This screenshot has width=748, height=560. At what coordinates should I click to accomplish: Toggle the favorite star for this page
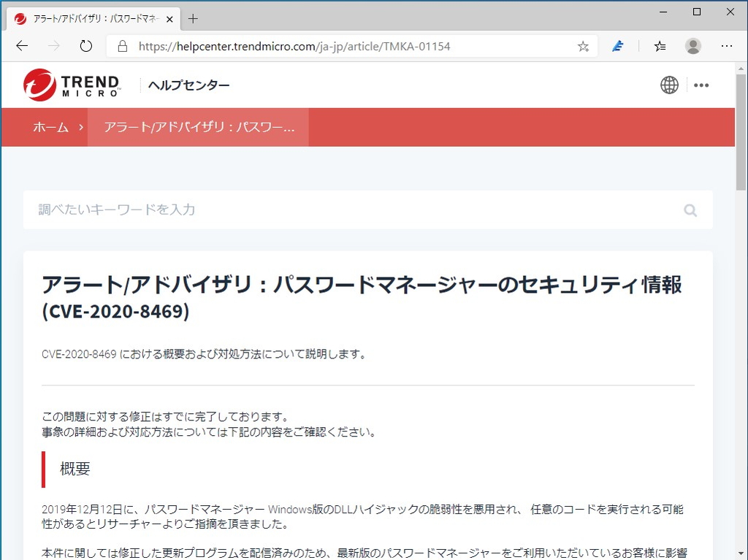(x=582, y=45)
